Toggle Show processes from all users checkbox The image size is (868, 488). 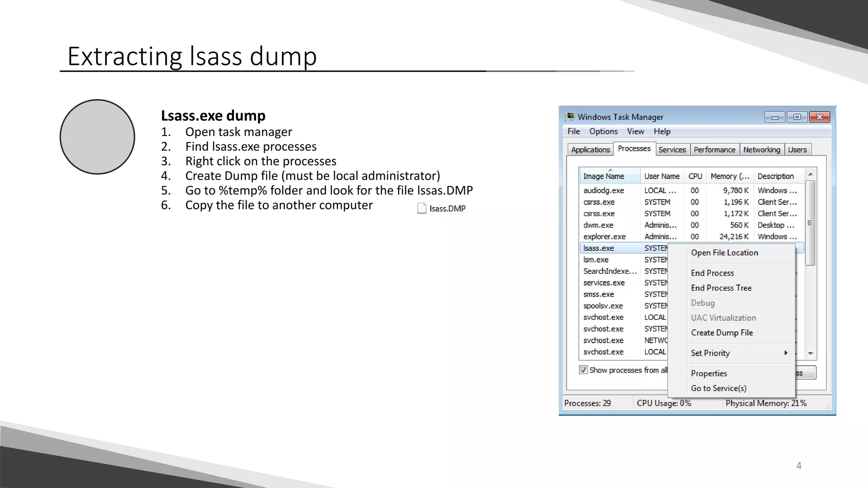tap(584, 370)
